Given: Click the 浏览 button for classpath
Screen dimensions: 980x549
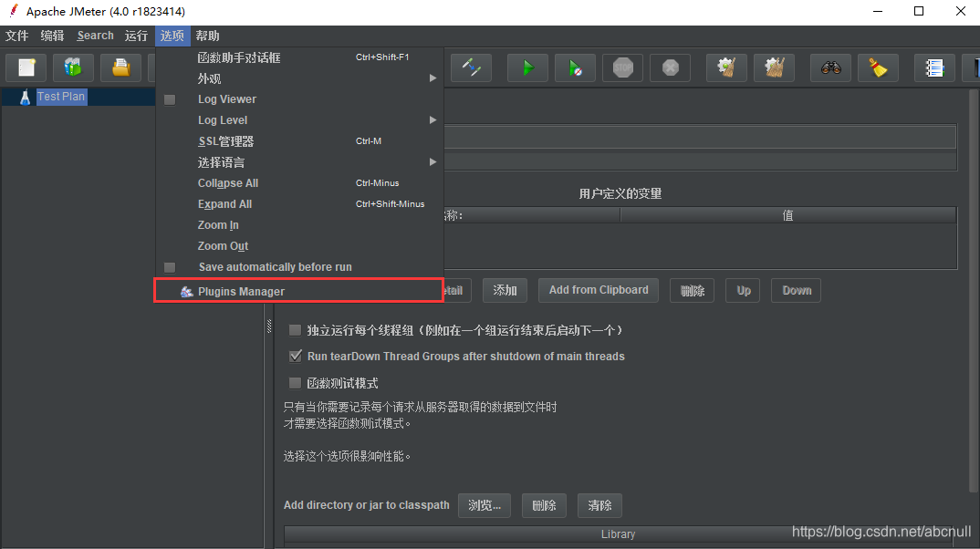Looking at the screenshot, I should (x=485, y=505).
